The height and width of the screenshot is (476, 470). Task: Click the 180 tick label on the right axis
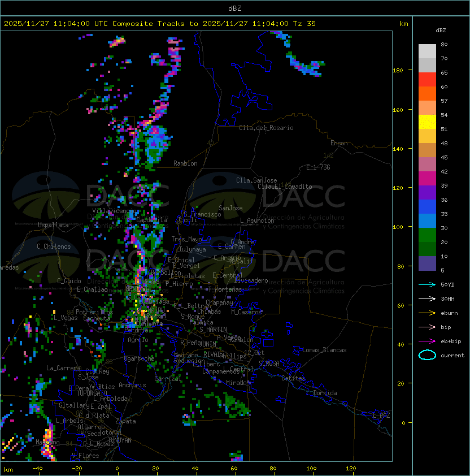click(398, 71)
